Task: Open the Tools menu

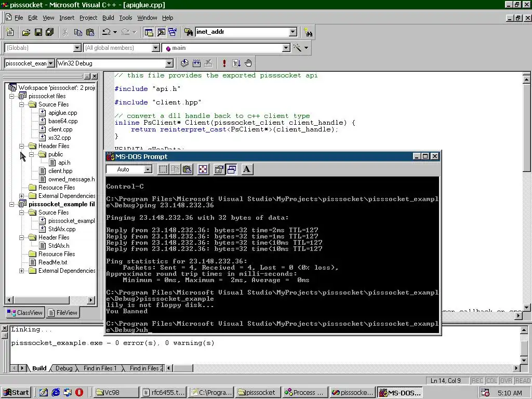Action: pos(126,18)
